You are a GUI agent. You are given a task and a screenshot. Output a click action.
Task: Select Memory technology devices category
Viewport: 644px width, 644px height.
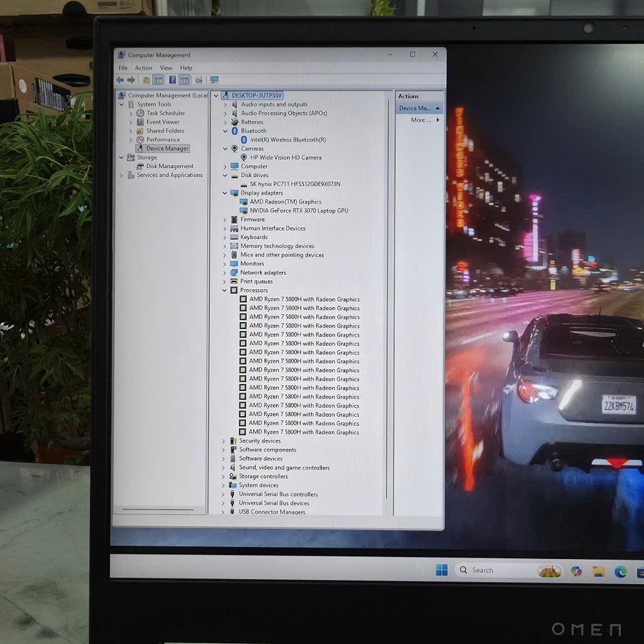pos(277,246)
